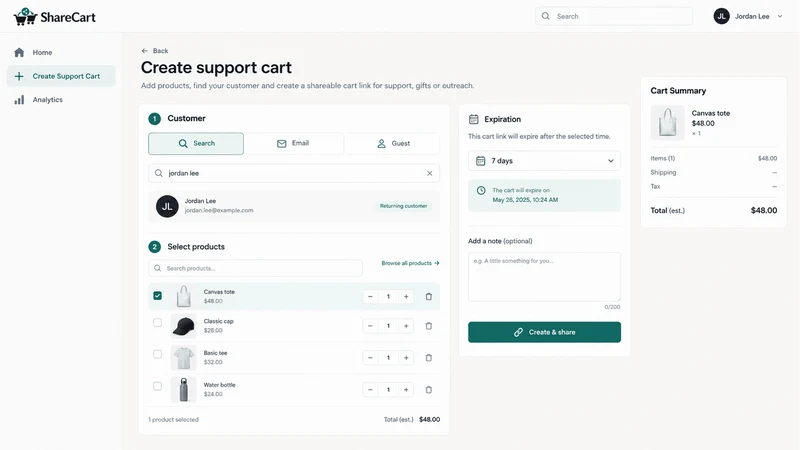
Task: Check the Classic cap checkbox
Action: [x=158, y=323]
